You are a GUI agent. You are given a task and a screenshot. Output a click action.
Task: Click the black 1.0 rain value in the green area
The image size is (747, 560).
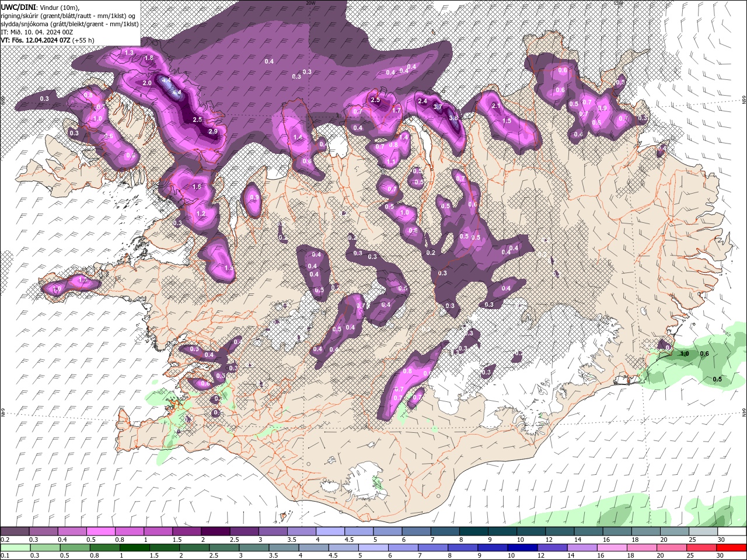685,353
